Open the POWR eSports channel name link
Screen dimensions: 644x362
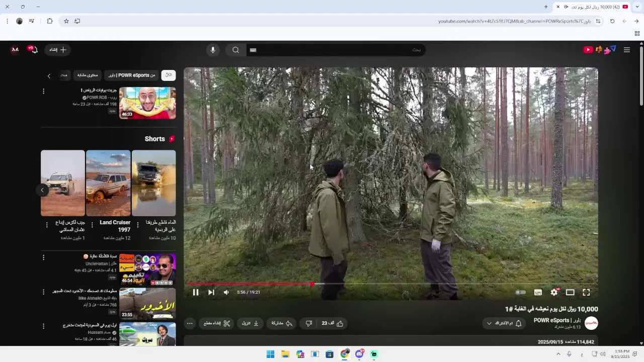557,320
